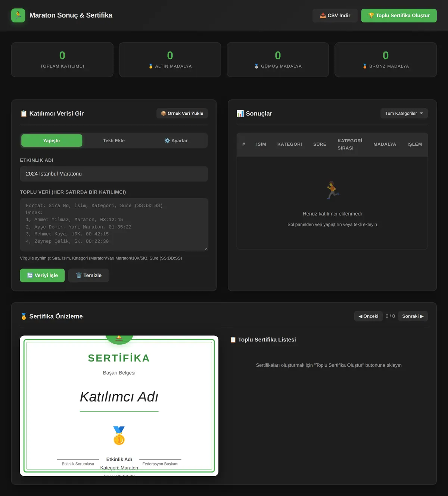The width and height of the screenshot is (448, 496).
Task: Switch to the Tekli Ekle tab
Action: coord(114,140)
